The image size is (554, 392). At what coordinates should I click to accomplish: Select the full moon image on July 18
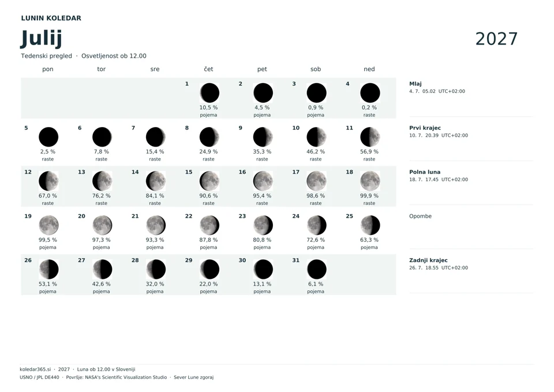tap(370, 181)
